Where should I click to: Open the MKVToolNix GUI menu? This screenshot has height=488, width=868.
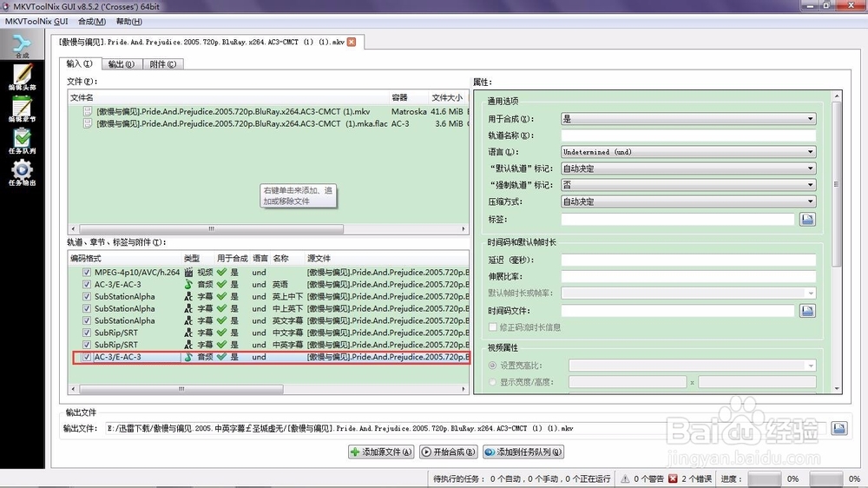36,21
